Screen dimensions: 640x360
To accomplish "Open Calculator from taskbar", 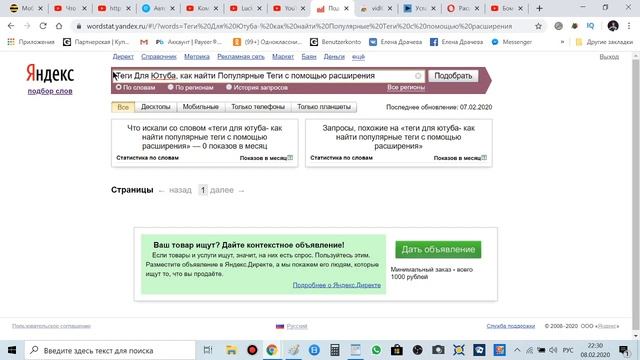I will point(335,350).
